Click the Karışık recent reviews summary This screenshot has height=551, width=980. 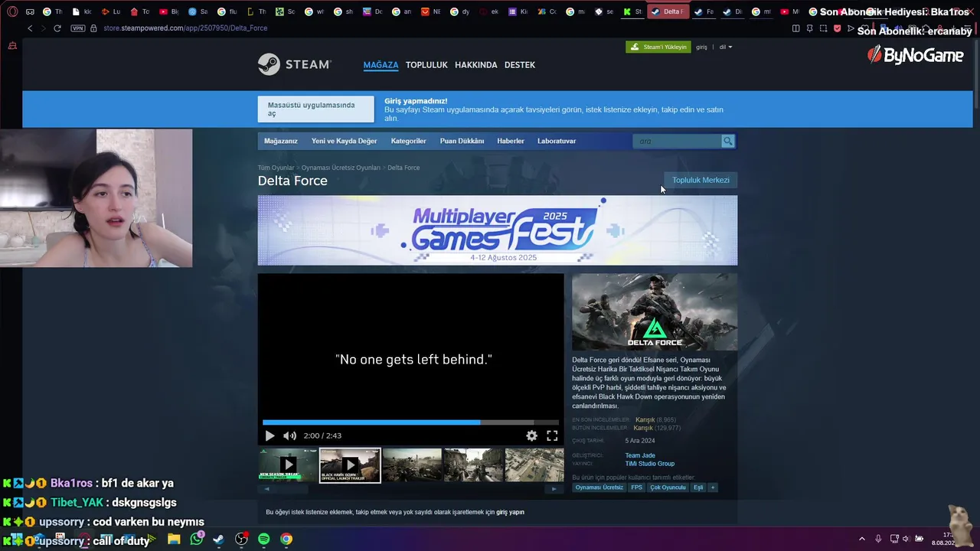click(x=645, y=419)
